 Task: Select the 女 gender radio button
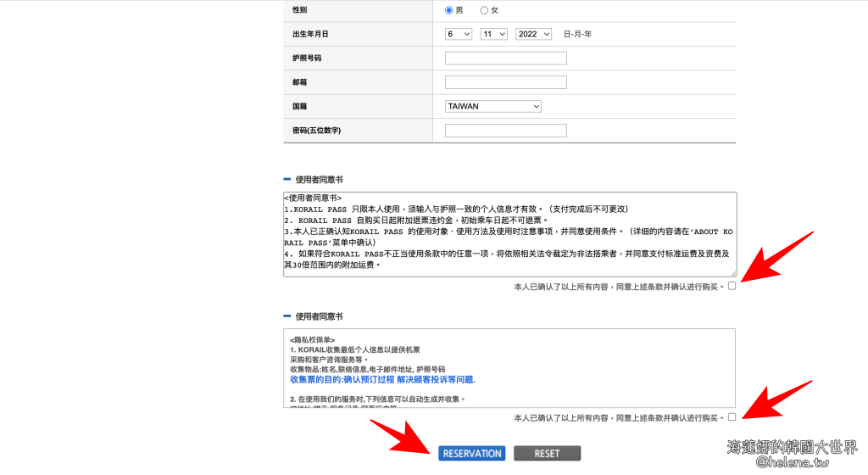(484, 10)
